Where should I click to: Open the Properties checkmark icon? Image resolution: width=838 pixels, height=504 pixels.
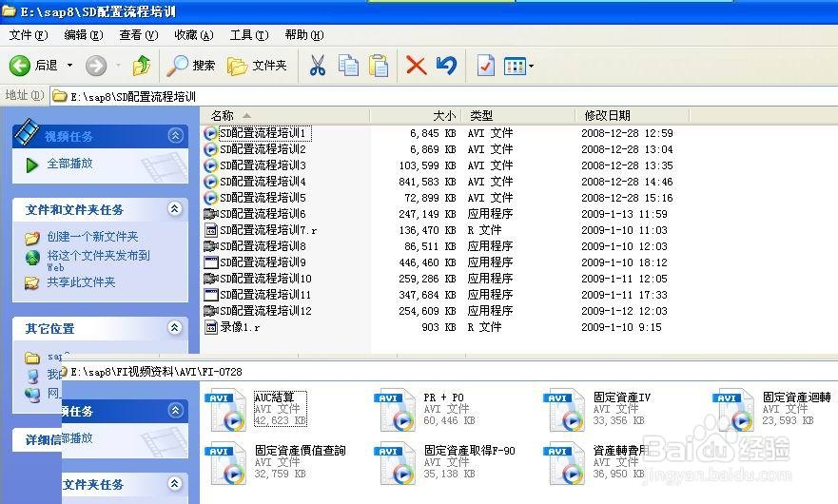tap(485, 66)
